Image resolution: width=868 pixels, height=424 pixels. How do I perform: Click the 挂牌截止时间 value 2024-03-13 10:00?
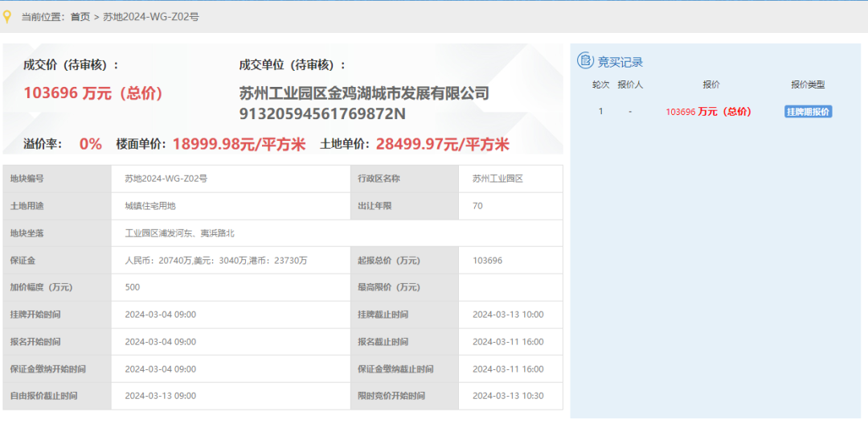pos(508,315)
